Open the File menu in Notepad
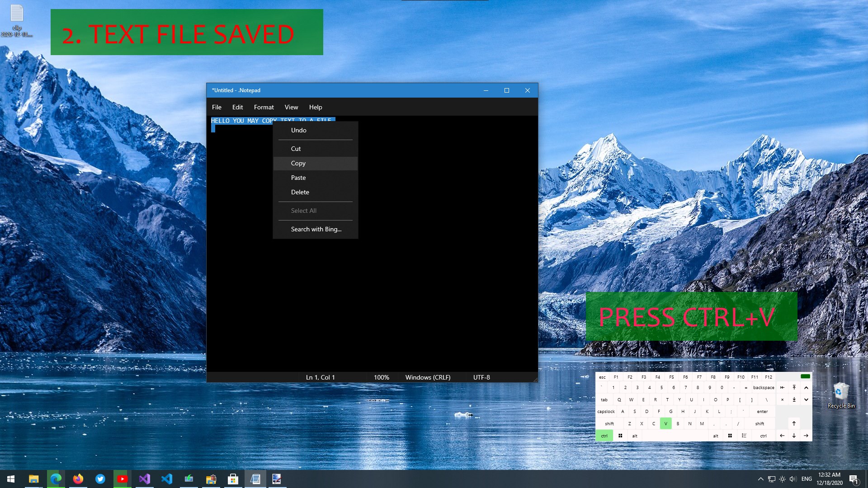Image resolution: width=868 pixels, height=488 pixels. (217, 107)
